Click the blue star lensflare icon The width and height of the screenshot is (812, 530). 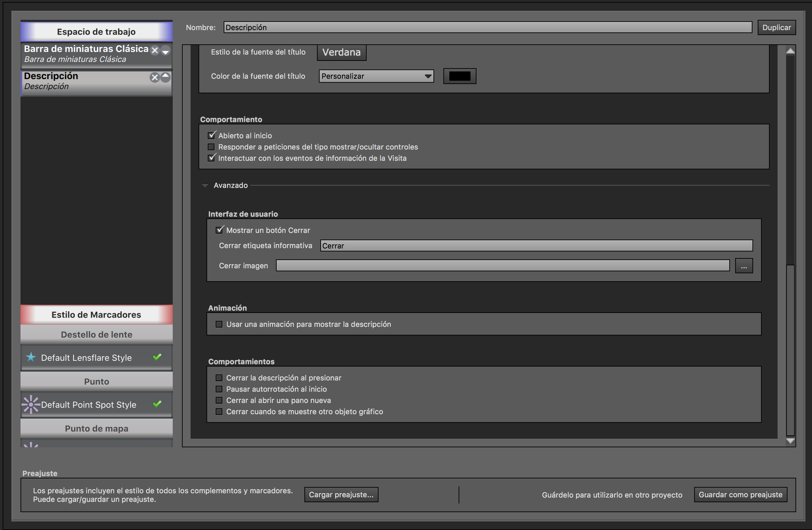[31, 357]
